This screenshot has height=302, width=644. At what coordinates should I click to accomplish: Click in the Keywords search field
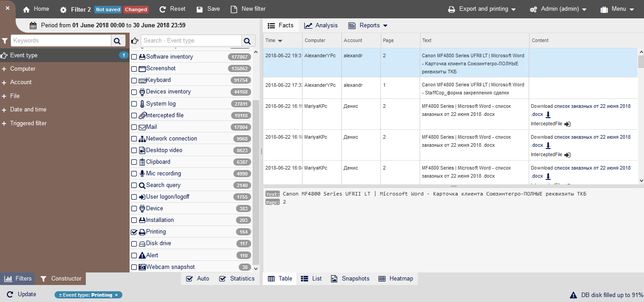click(x=61, y=41)
